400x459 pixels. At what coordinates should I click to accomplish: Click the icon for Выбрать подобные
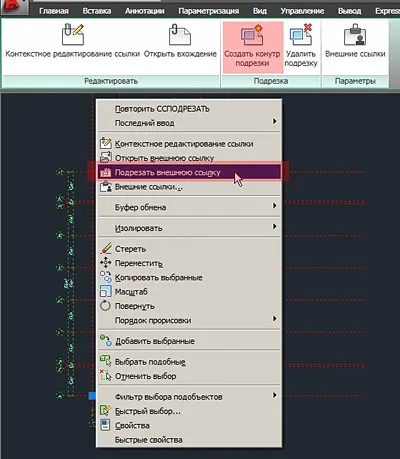coord(106,361)
